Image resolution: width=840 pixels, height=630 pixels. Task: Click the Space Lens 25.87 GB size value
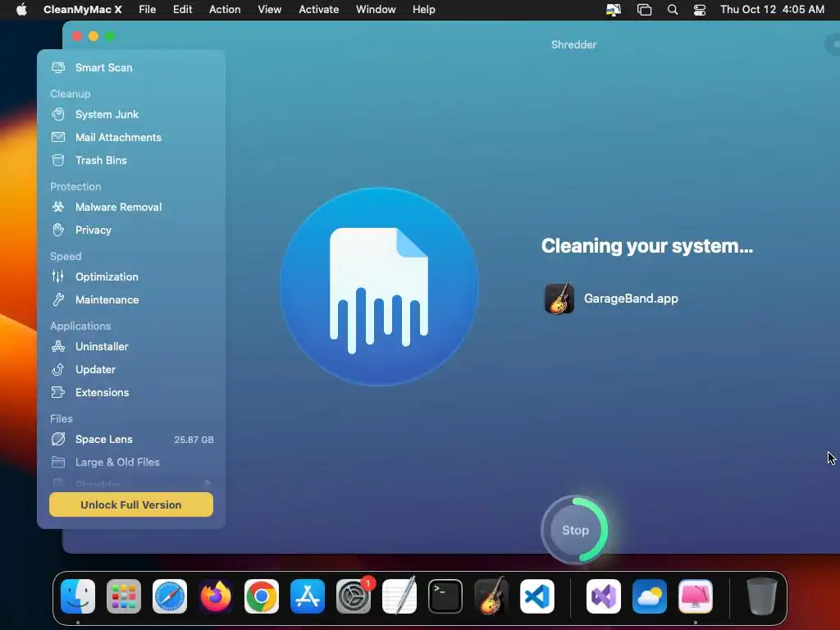tap(194, 440)
